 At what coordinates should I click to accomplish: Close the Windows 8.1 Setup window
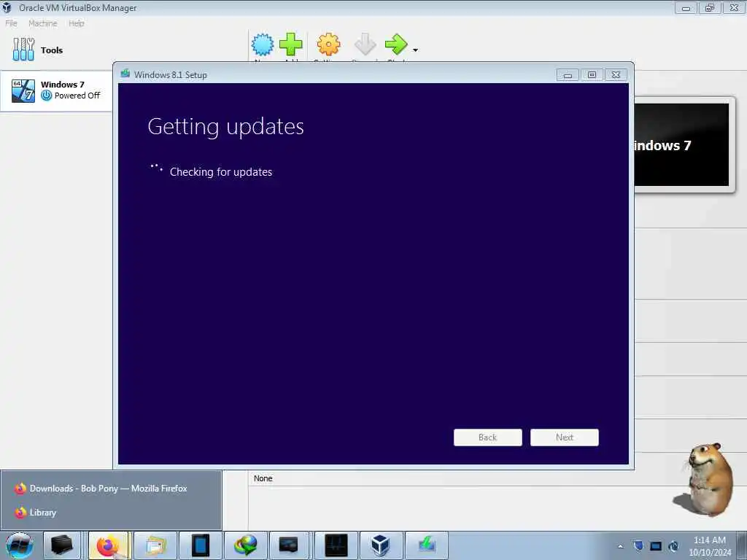616,75
